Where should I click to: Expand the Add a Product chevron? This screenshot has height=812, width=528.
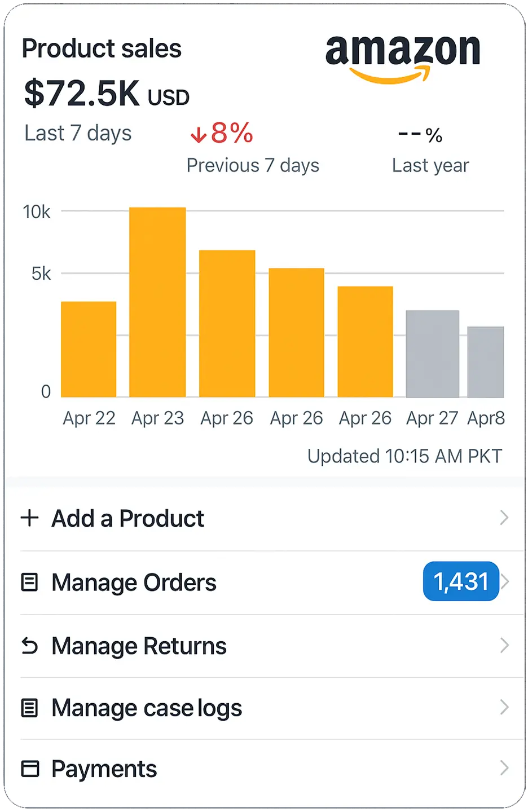tap(504, 518)
